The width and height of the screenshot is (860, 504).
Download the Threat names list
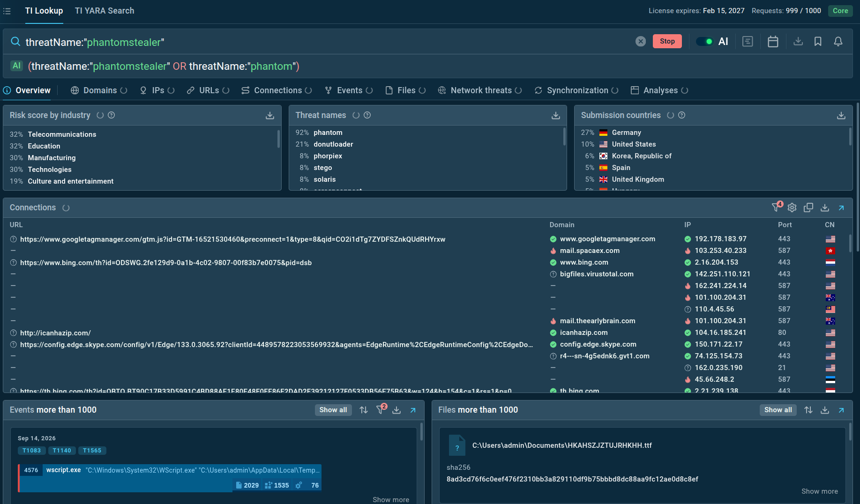(x=556, y=115)
